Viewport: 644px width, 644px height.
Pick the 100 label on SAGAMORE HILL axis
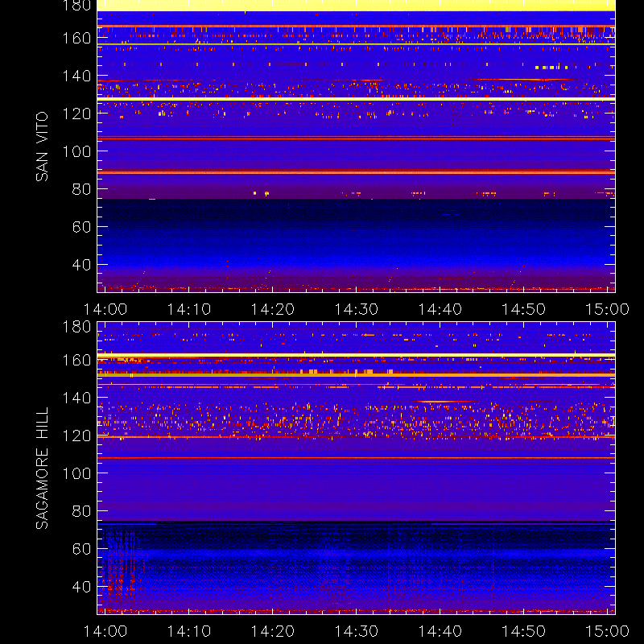[76, 473]
